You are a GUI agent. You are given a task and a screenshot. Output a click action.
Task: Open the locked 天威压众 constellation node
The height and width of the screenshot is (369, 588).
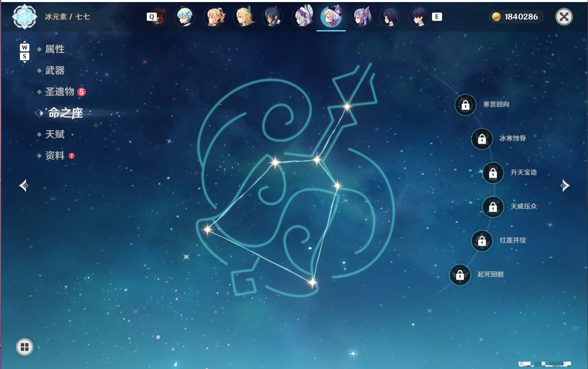[493, 207]
